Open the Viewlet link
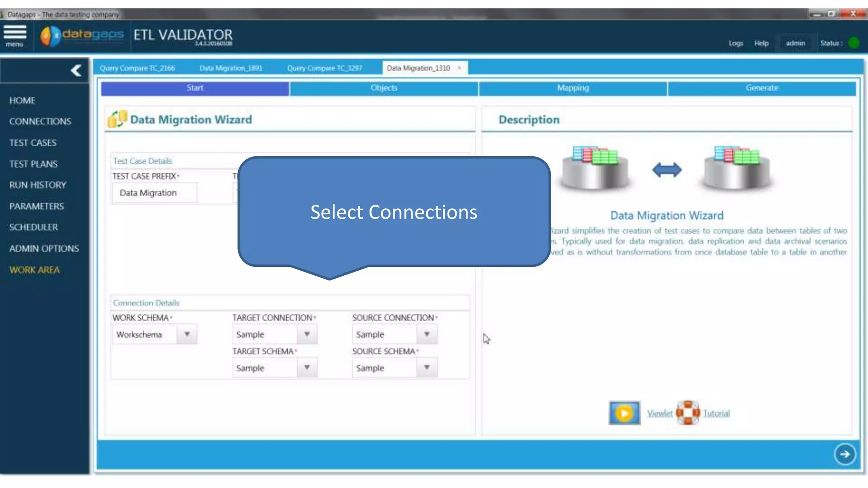This screenshot has height=488, width=868. (x=659, y=413)
